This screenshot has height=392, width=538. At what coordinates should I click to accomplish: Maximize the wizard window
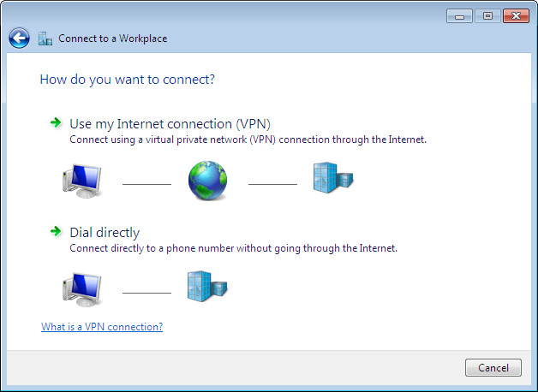[x=488, y=15]
